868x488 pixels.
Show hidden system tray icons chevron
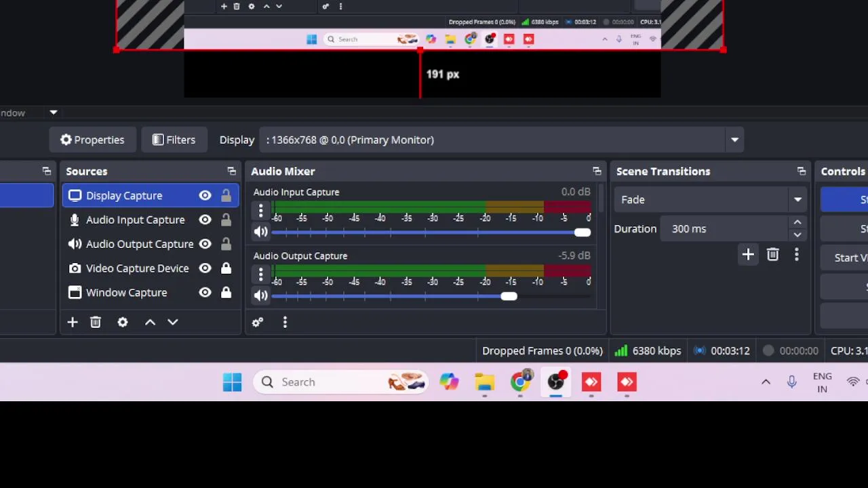click(x=766, y=382)
